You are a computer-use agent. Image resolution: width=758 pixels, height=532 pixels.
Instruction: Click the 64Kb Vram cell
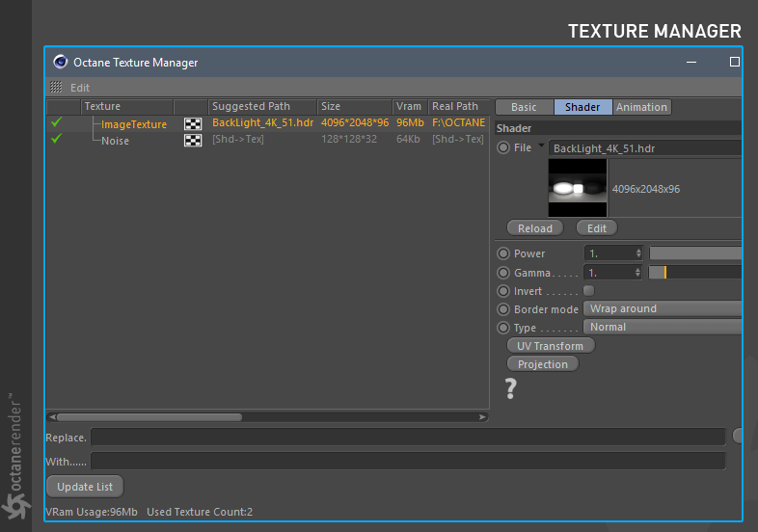408,139
